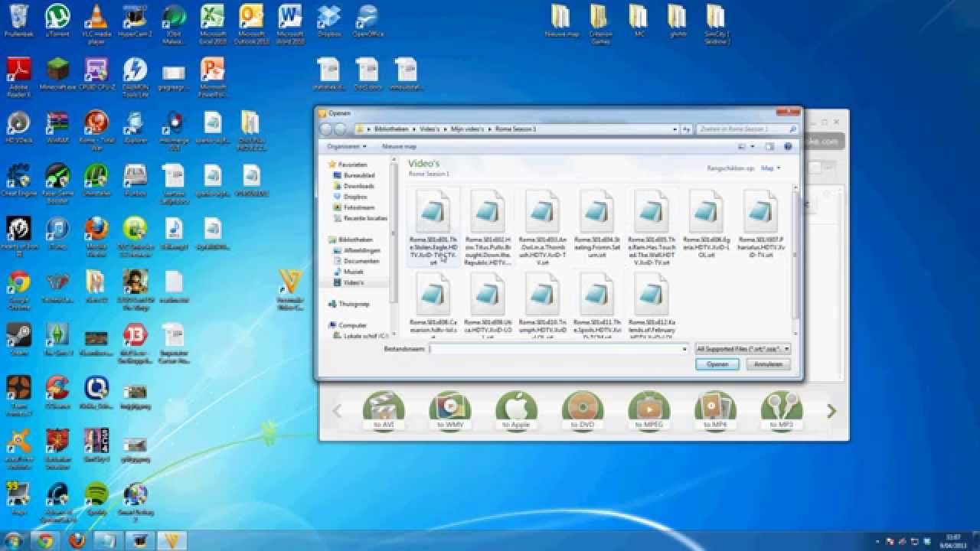Select file Rome.S01.E05 The Ram Has Touched

coord(652,227)
